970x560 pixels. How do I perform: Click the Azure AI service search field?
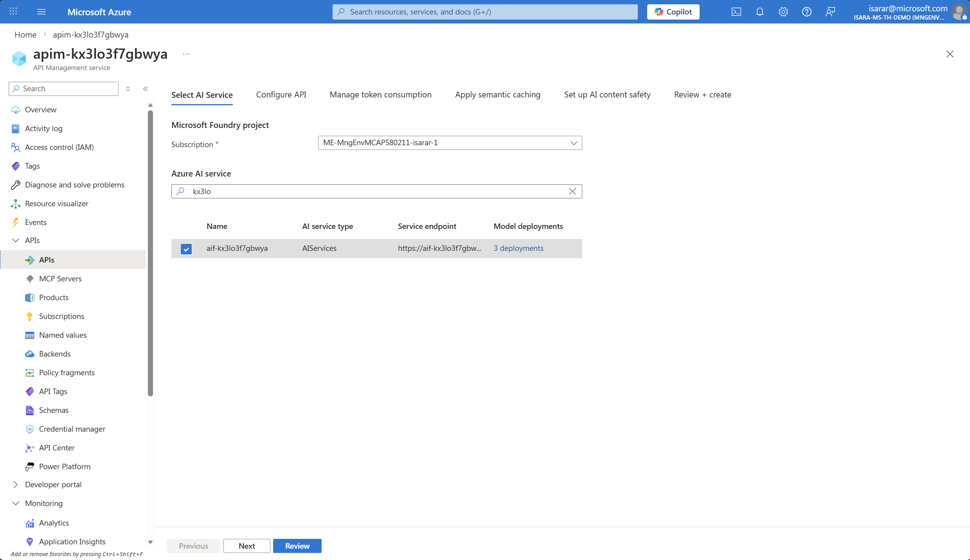(x=376, y=191)
